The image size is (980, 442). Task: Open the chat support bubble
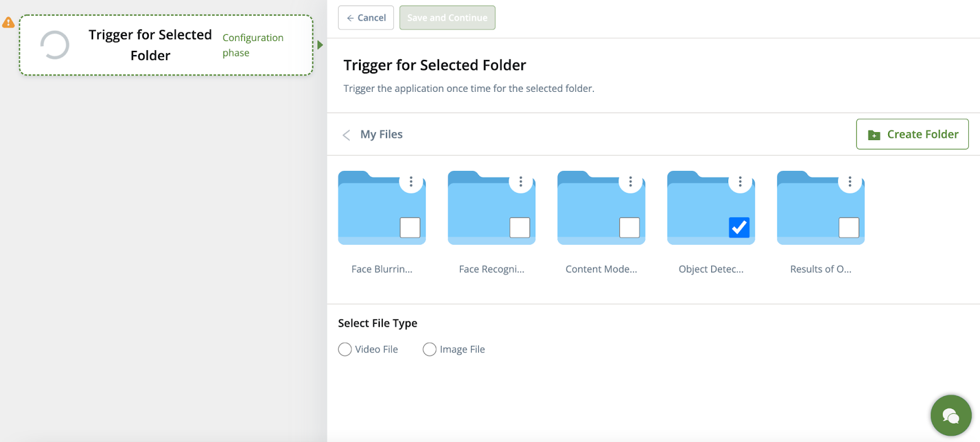pos(951,416)
